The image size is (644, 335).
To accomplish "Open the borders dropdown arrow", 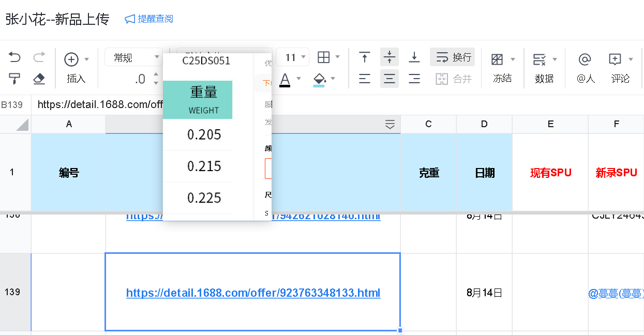I will [x=338, y=57].
